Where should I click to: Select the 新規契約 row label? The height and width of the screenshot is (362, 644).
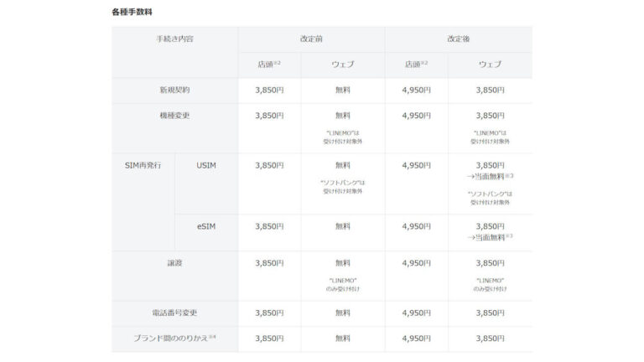[x=174, y=90]
